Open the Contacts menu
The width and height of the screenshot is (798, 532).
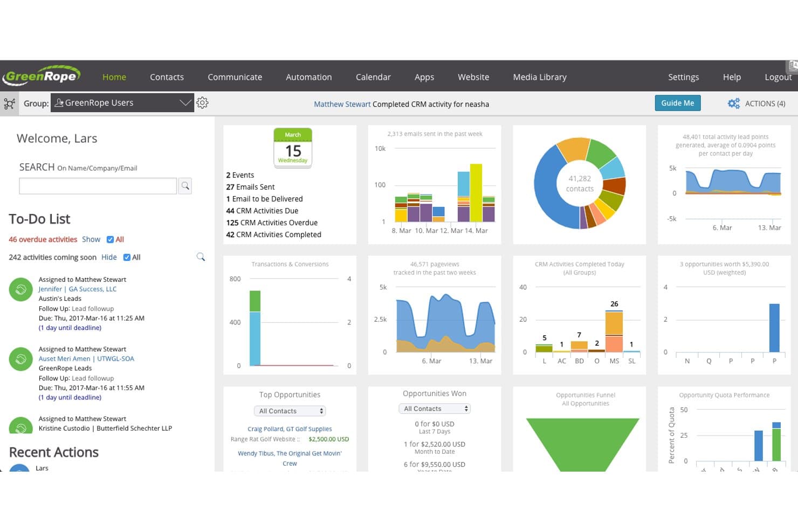coord(167,77)
